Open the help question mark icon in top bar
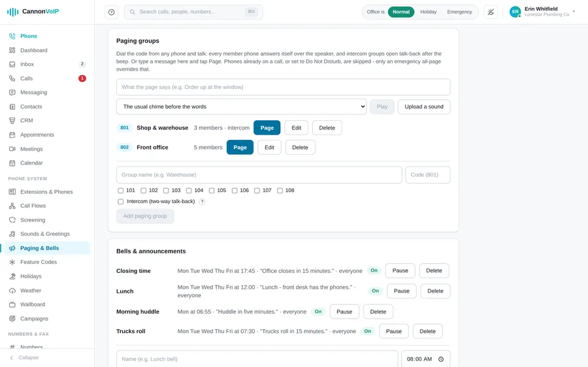 pos(111,12)
